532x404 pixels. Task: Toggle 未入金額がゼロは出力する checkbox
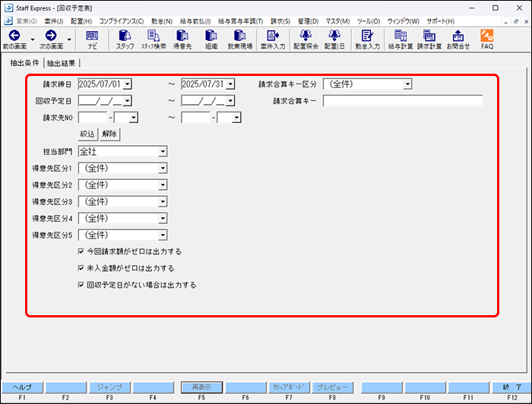coord(81,268)
